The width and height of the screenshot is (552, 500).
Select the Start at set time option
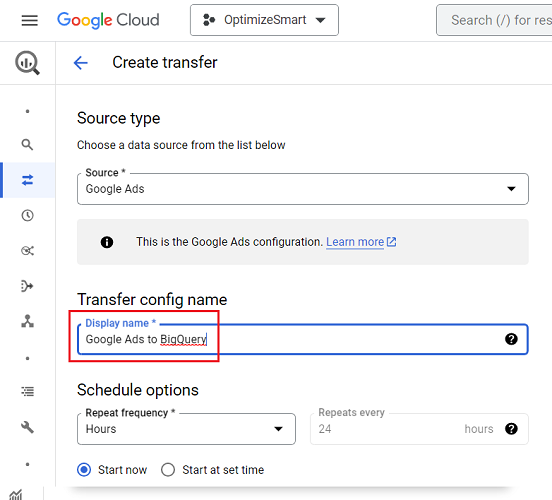point(168,470)
